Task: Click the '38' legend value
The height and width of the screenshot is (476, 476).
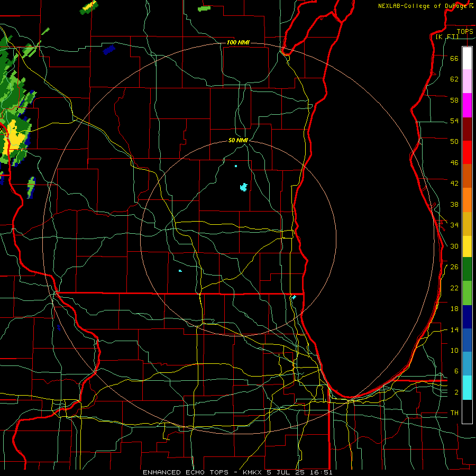Action: pos(454,204)
